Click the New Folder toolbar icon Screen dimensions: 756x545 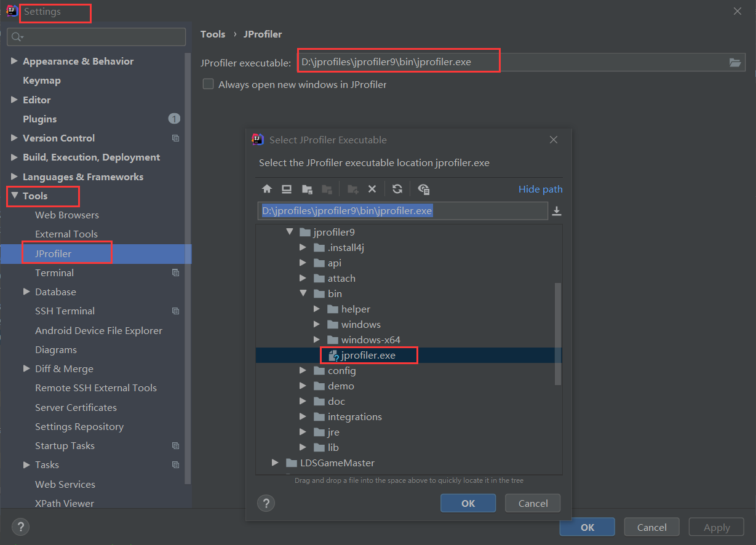pos(353,189)
